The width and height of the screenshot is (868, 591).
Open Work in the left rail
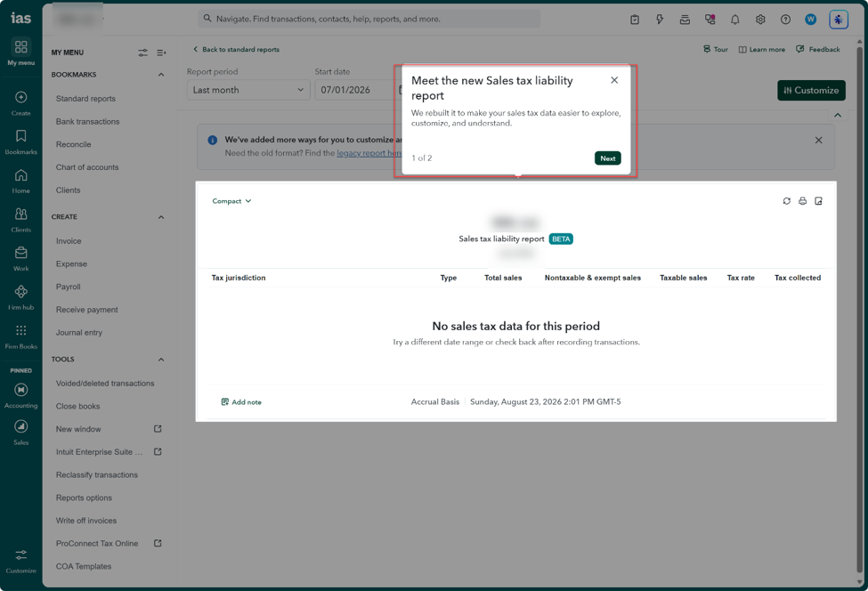pyautogui.click(x=21, y=258)
